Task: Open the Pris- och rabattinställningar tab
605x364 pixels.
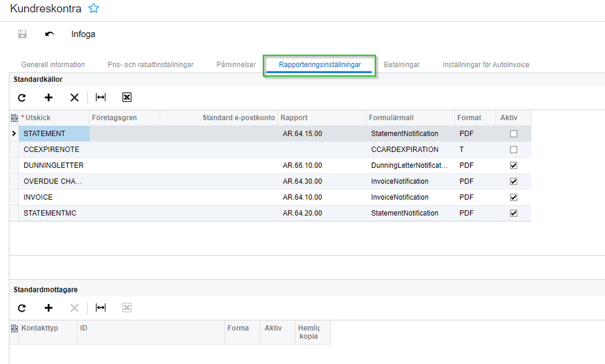Action: click(151, 65)
